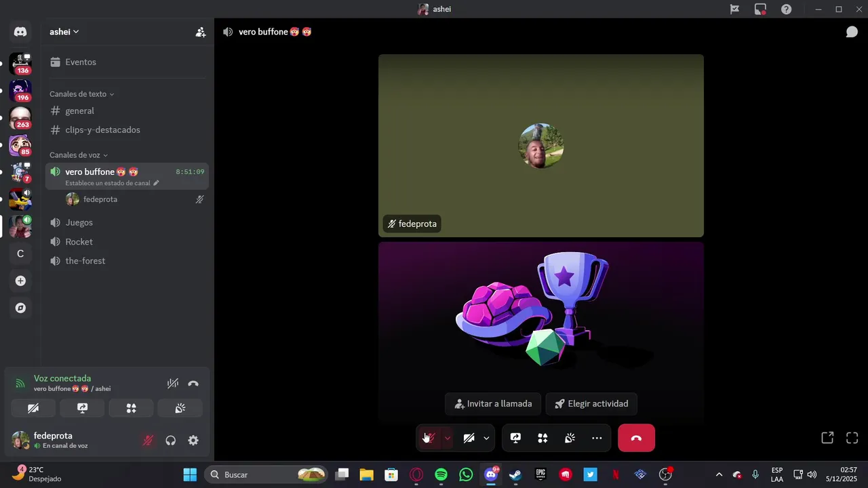
Task: Disconnect via phone icon in Voz conectada panel
Action: point(193,384)
